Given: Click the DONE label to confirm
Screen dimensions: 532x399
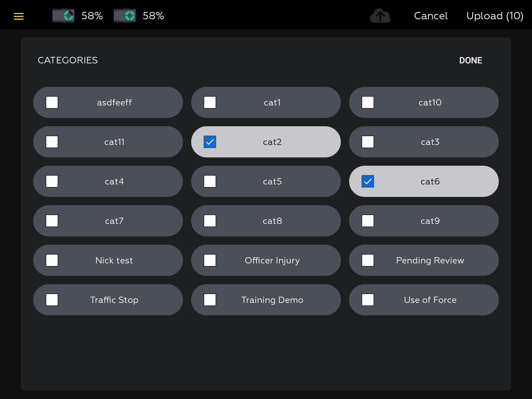Looking at the screenshot, I should point(471,60).
